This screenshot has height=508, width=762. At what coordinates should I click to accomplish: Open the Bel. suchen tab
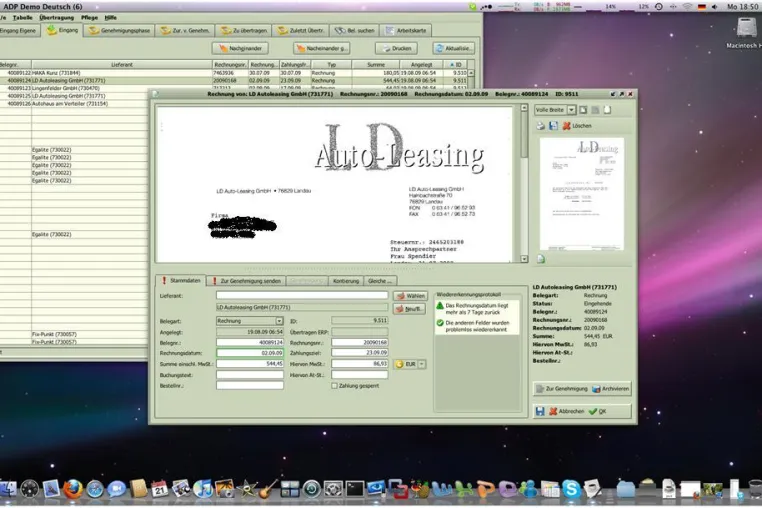(x=355, y=31)
